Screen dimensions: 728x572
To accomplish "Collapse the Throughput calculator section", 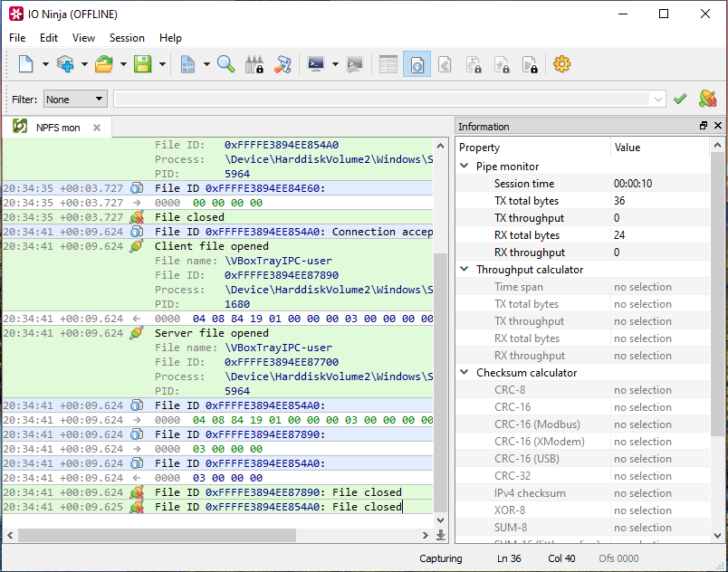I will (465, 270).
